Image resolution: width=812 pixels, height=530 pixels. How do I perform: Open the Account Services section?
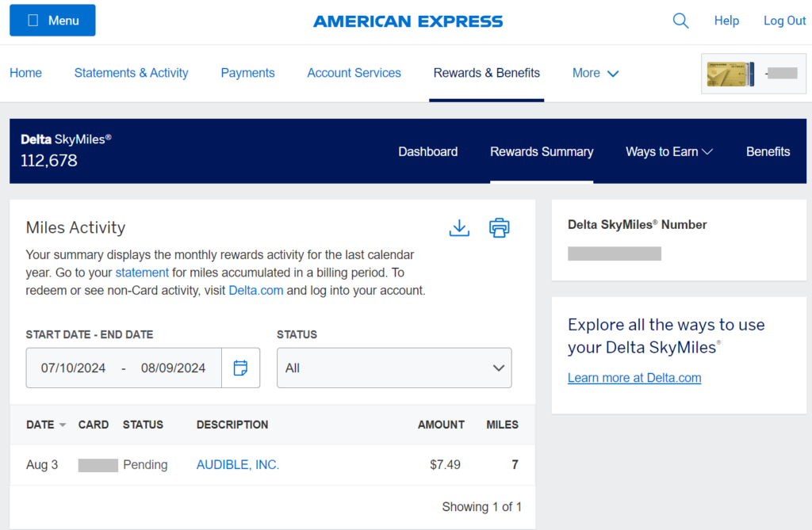[x=354, y=72]
